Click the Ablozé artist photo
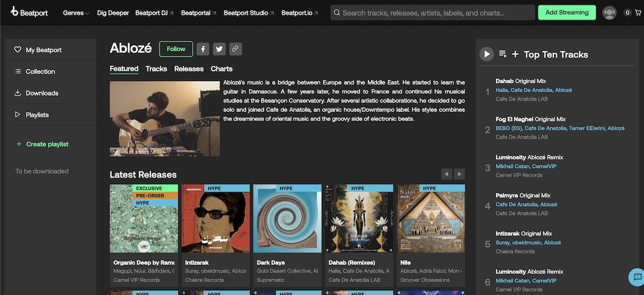The image size is (644, 295). [x=165, y=119]
